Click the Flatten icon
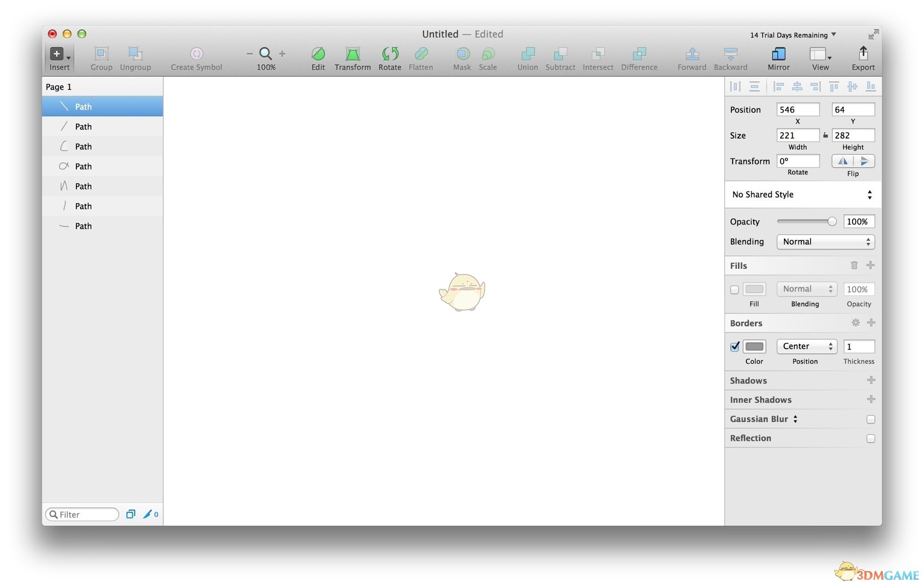 pyautogui.click(x=421, y=58)
